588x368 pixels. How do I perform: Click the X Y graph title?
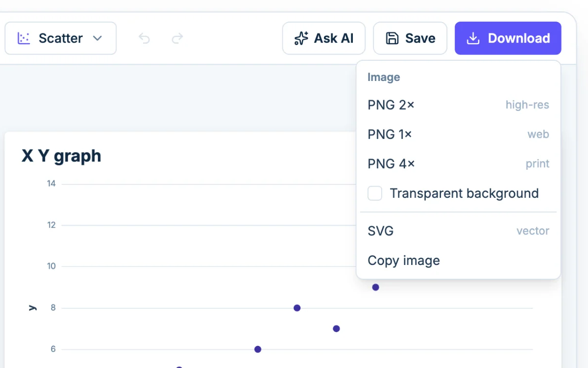[61, 156]
